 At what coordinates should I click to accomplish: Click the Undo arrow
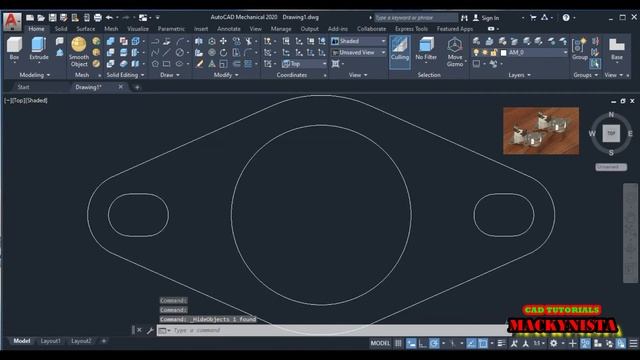[109, 18]
